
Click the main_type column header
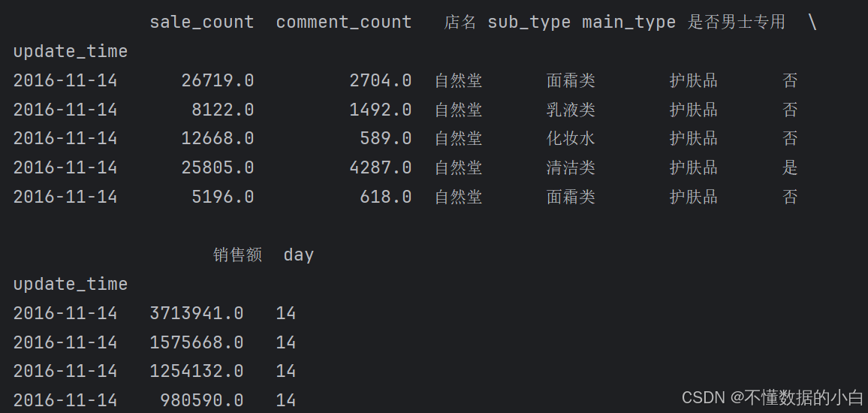point(629,22)
